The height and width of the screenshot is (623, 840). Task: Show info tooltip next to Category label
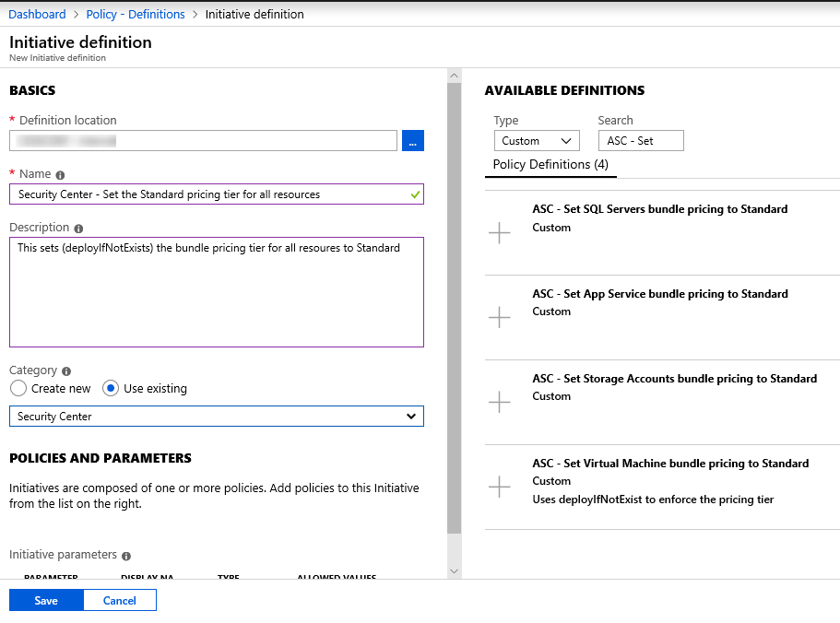(x=66, y=371)
